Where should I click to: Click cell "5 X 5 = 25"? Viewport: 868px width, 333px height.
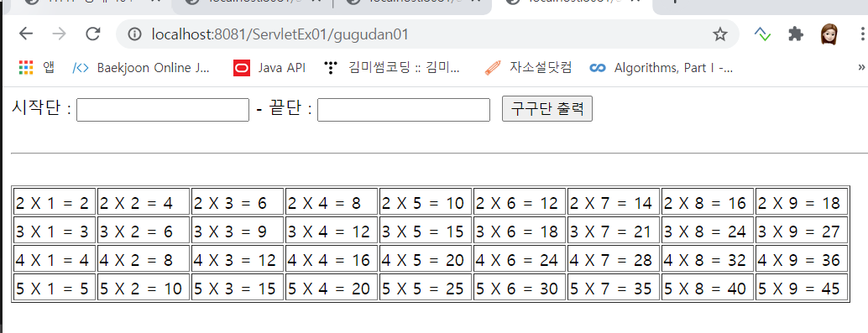[425, 287]
